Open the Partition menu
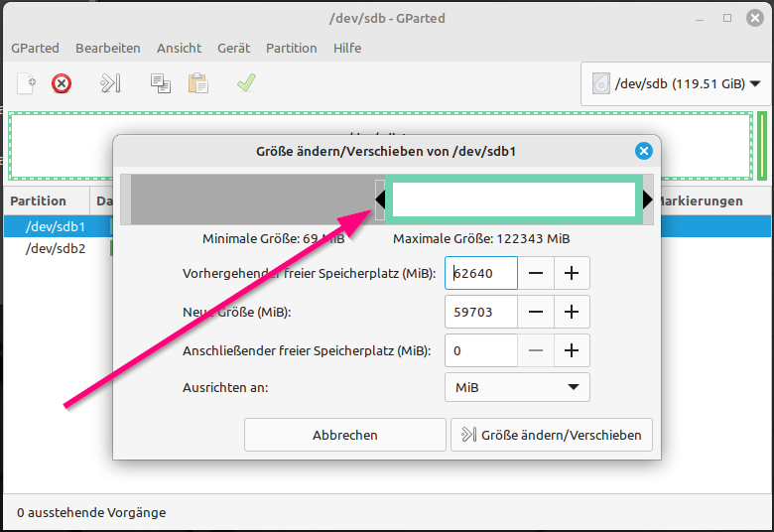This screenshot has width=774, height=532. [291, 48]
